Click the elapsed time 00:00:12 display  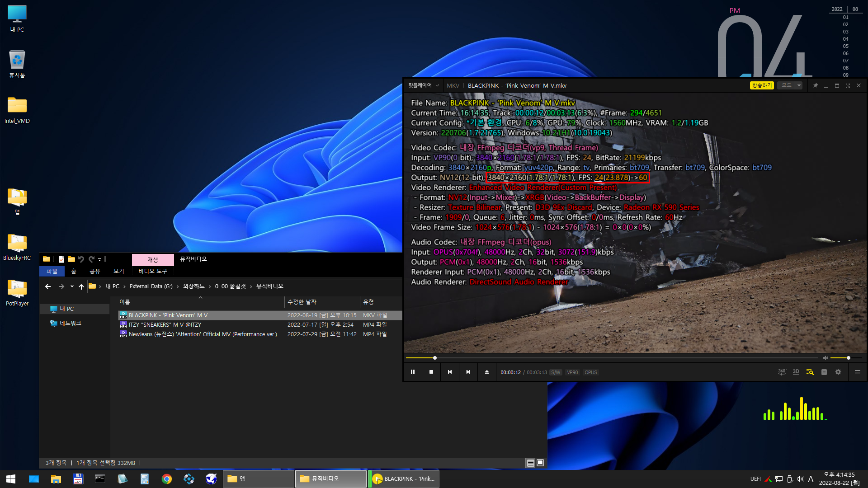510,372
